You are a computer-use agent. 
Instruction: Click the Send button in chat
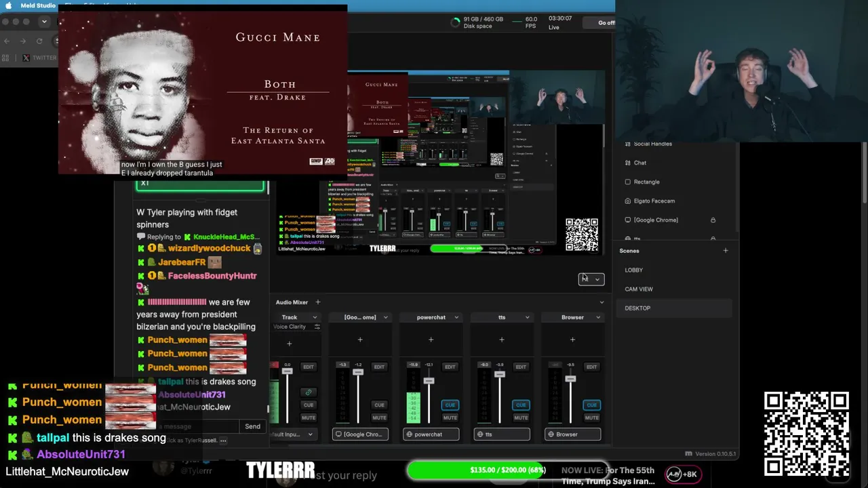point(252,426)
